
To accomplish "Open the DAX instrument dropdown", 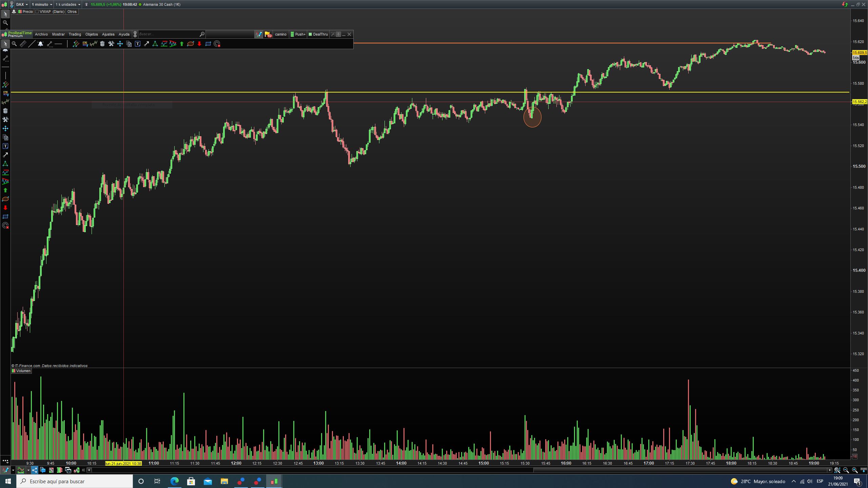I will point(22,4).
